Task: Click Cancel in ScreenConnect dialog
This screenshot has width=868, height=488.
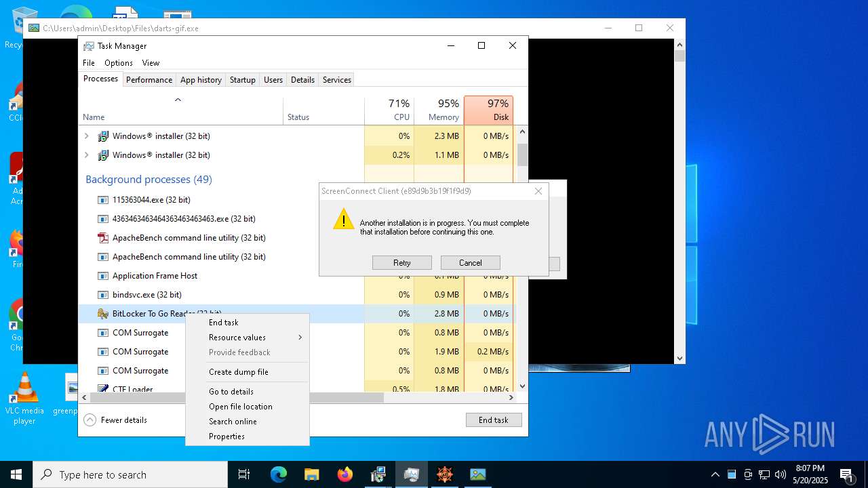Action: coord(471,263)
